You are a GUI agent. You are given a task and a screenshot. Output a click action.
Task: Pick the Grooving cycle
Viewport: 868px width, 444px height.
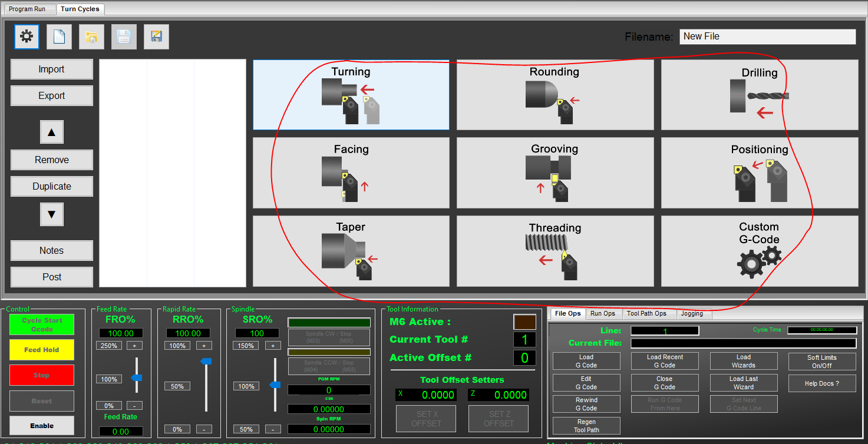(555, 173)
